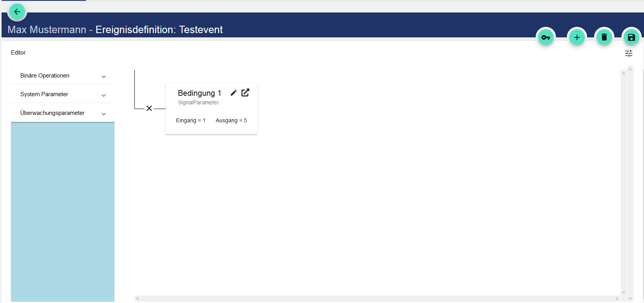Expand the Binäre Operationen chevron

(x=104, y=77)
